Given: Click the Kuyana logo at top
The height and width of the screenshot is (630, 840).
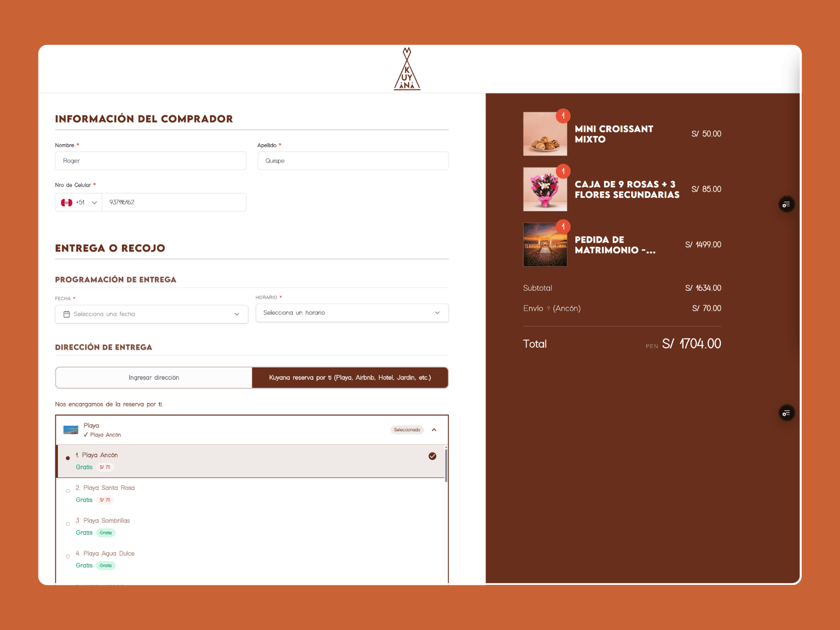Looking at the screenshot, I should 407,69.
